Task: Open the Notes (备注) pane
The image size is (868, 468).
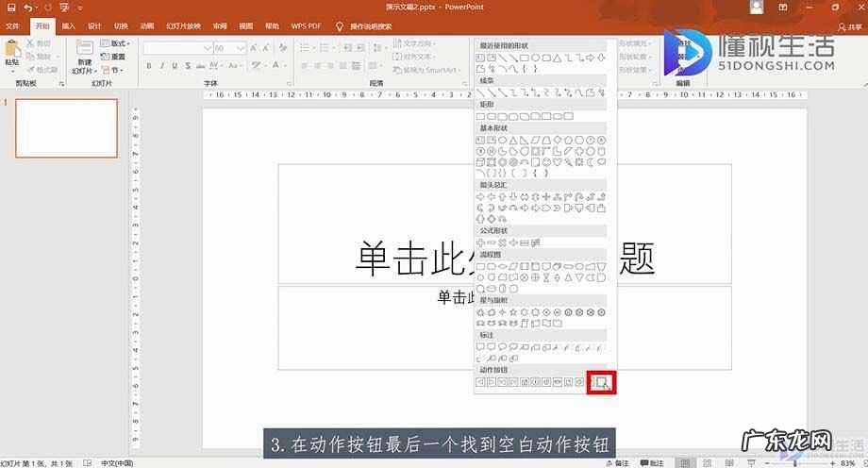Action: click(x=618, y=463)
